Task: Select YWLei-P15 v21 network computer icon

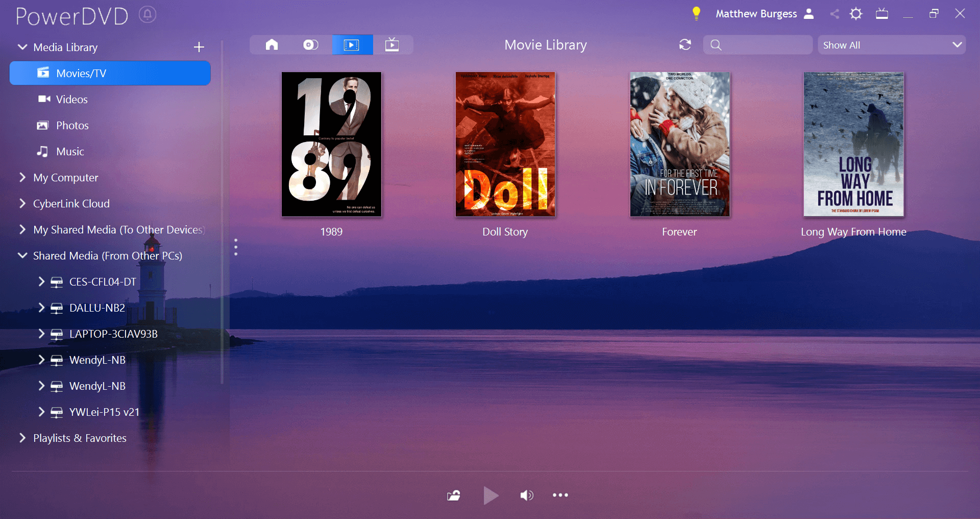Action: (57, 413)
